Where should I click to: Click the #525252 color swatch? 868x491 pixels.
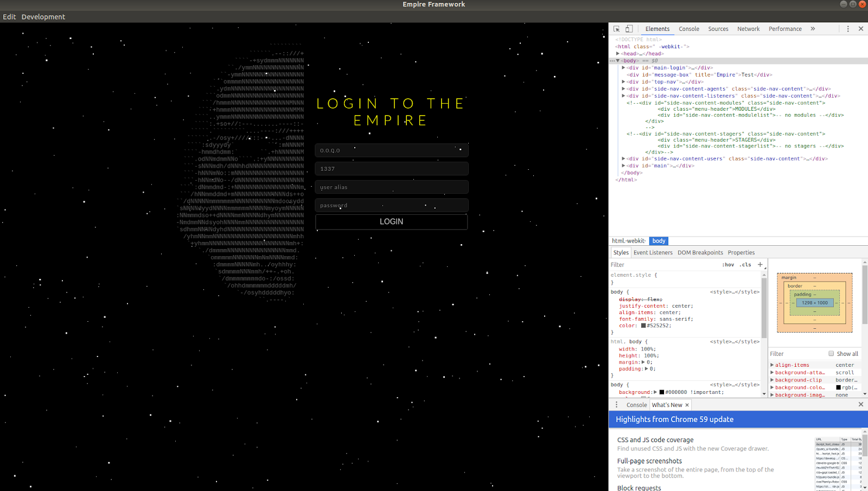[643, 326]
